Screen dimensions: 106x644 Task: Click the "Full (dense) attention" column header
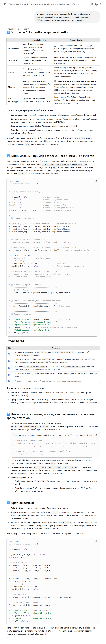37,40
